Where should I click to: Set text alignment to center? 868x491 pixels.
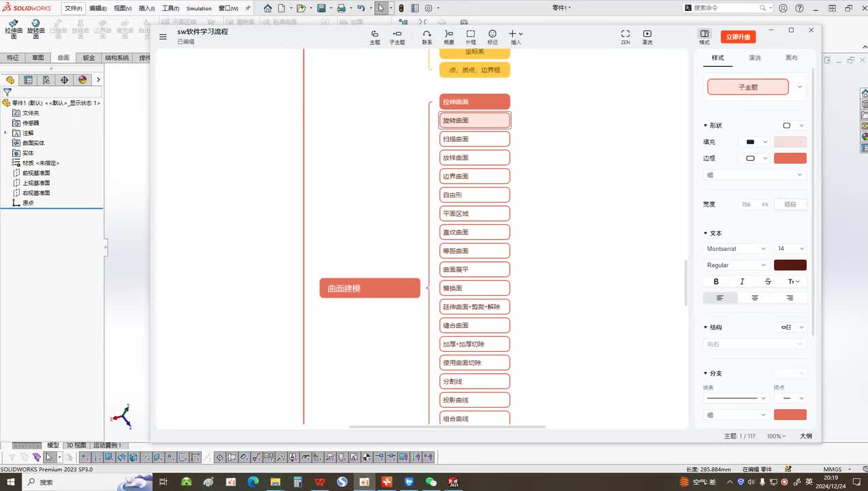point(755,298)
